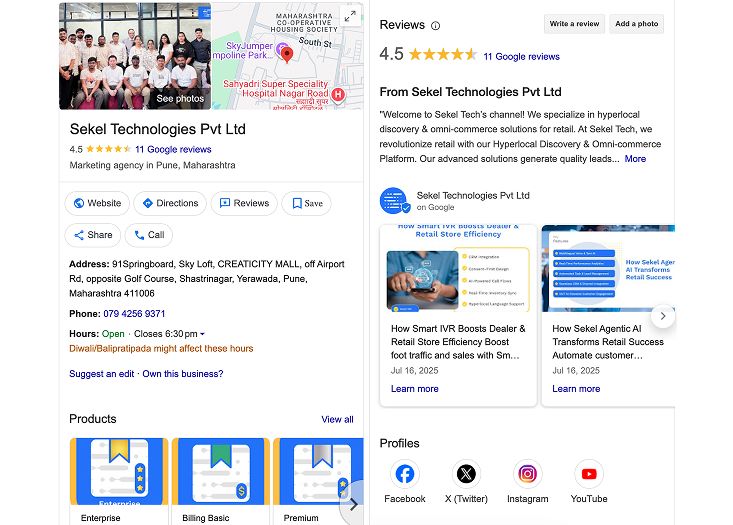Open the See photos team thumbnail
This screenshot has height=525, width=733.
tap(135, 56)
